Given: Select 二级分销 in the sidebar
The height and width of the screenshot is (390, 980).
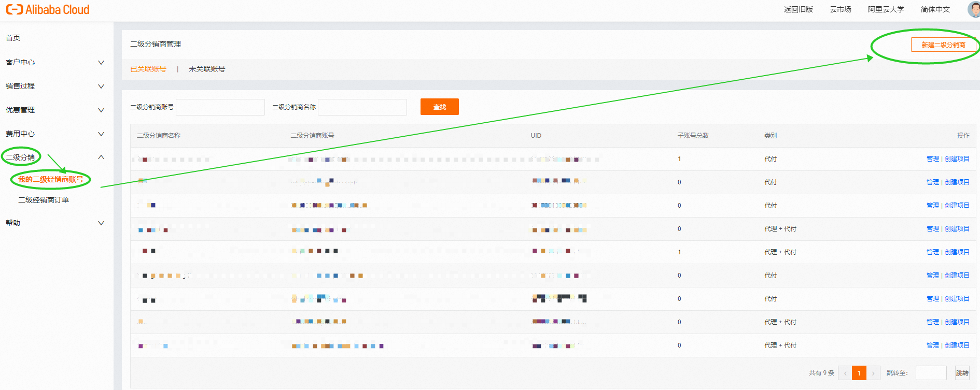Looking at the screenshot, I should click(x=20, y=157).
